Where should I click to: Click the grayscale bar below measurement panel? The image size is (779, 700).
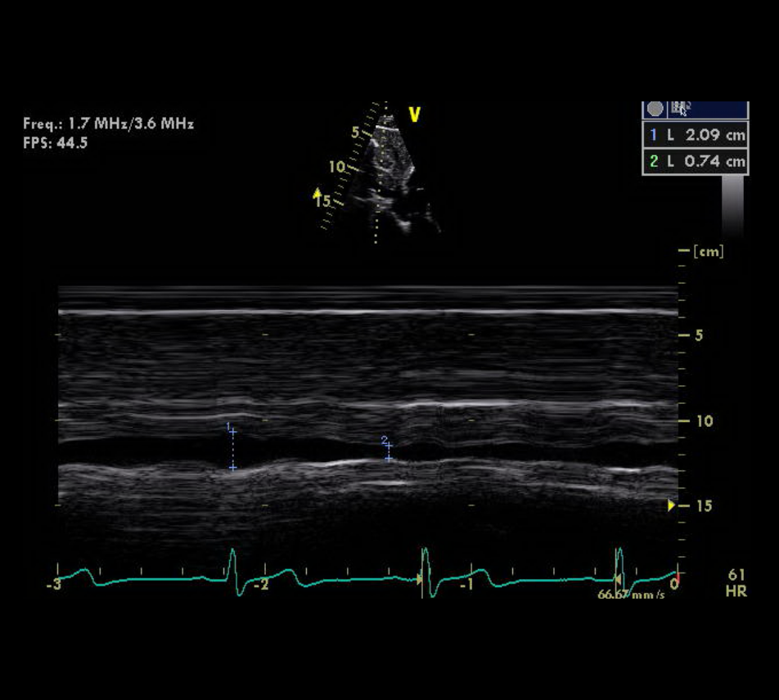[x=732, y=204]
